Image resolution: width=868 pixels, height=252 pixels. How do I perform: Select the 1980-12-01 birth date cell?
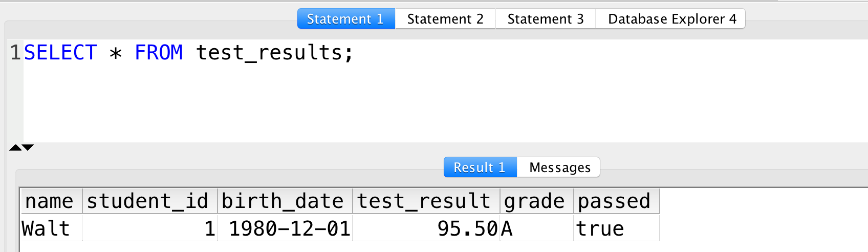(x=285, y=228)
